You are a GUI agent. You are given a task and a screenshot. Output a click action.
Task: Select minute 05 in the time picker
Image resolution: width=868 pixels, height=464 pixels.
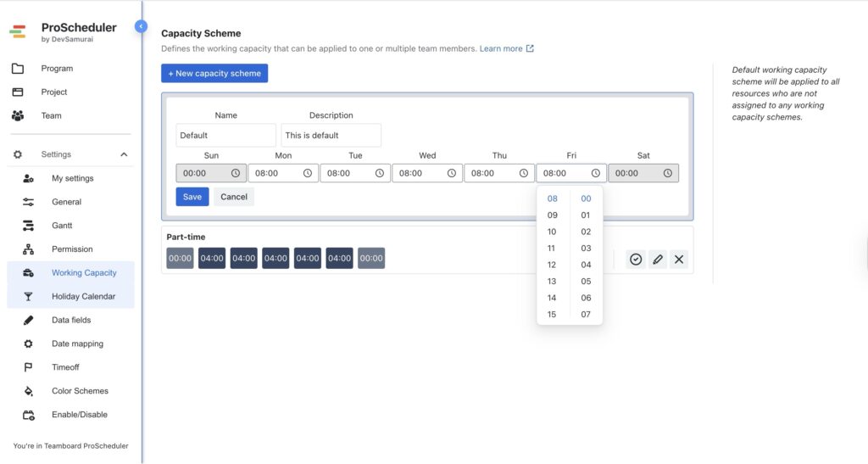586,282
